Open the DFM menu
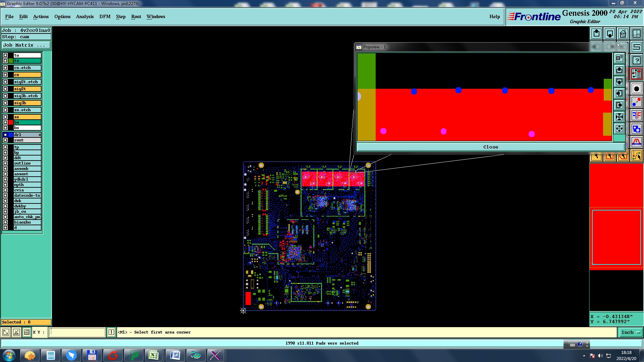The height and width of the screenshot is (362, 644). [105, 16]
